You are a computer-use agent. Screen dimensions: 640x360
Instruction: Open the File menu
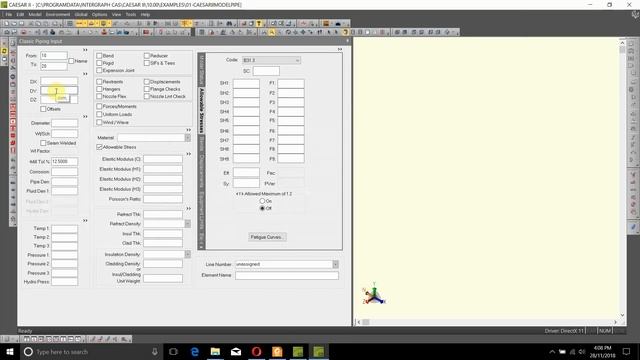(x=9, y=14)
